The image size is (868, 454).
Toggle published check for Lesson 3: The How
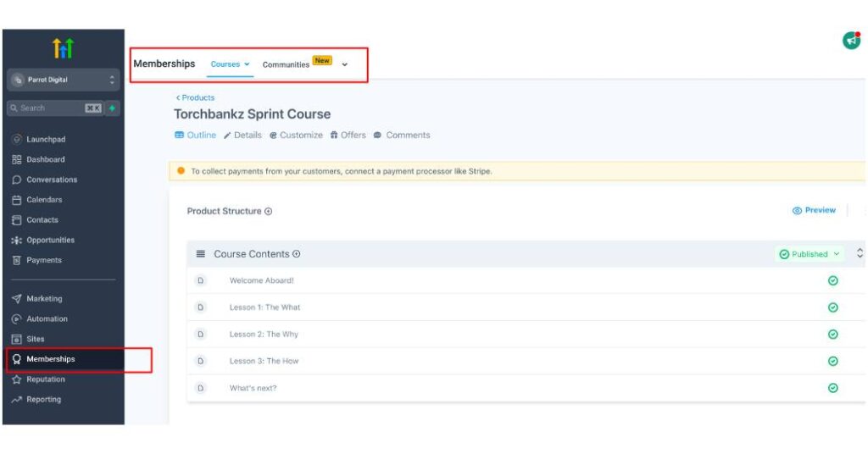point(832,361)
